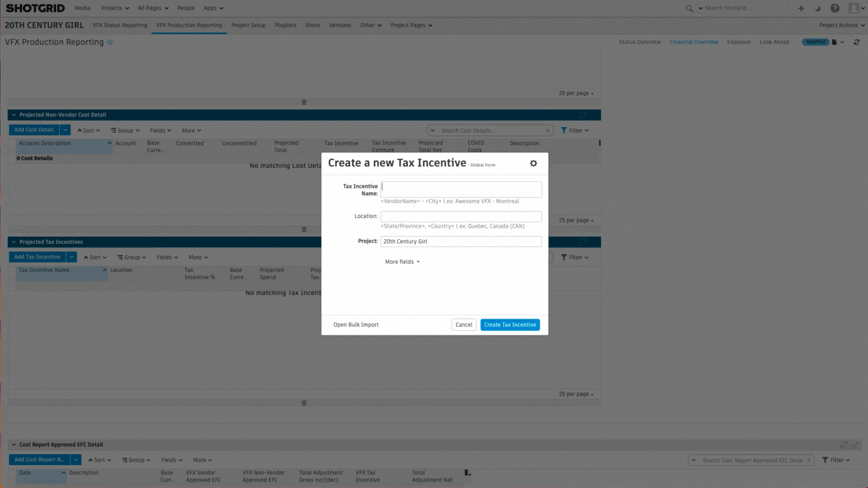Viewport: 868px width, 488px height.
Task: Open the Add Tax Incentive dropdown arrow
Action: (72, 257)
